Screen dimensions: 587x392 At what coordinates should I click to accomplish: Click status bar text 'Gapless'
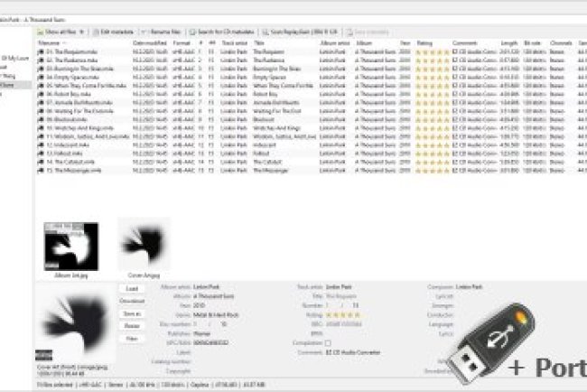pyautogui.click(x=200, y=385)
